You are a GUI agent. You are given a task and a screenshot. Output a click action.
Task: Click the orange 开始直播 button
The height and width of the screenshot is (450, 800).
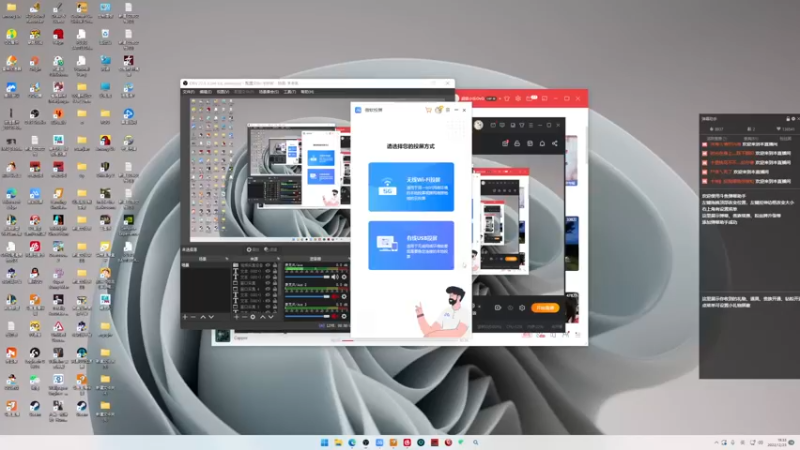pyautogui.click(x=545, y=308)
